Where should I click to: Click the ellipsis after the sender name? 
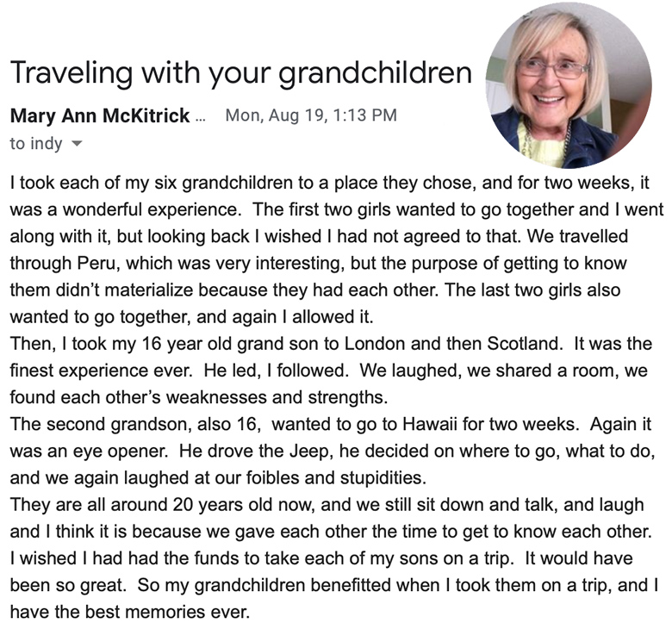200,119
